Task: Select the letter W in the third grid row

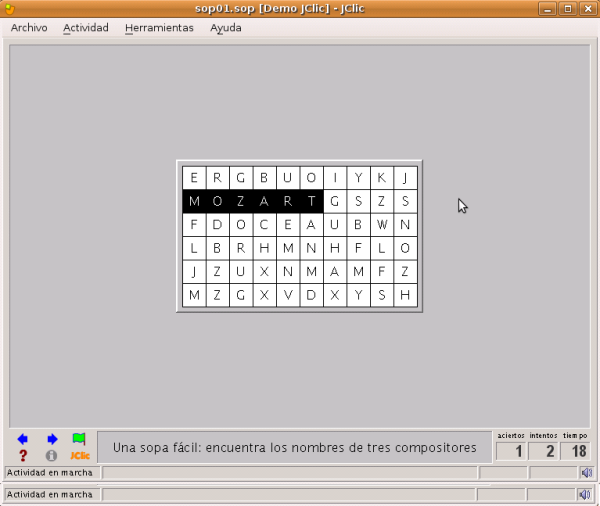Action: coord(381,224)
